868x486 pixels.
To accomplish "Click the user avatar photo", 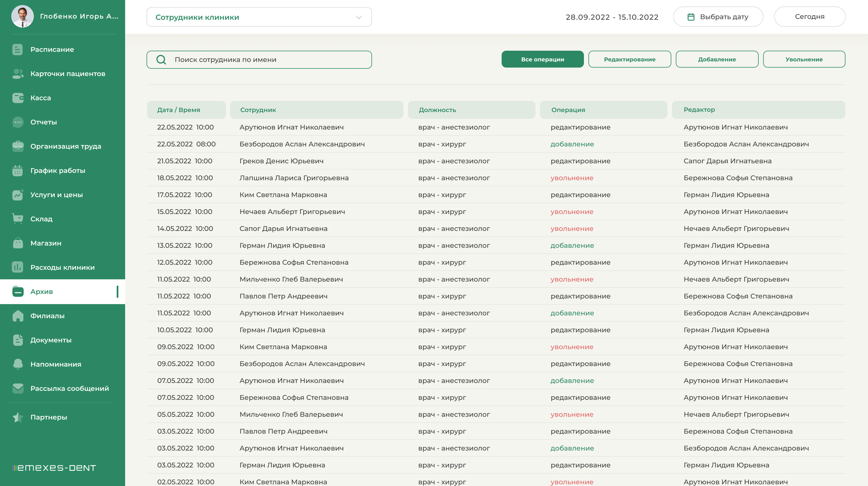I will [22, 16].
